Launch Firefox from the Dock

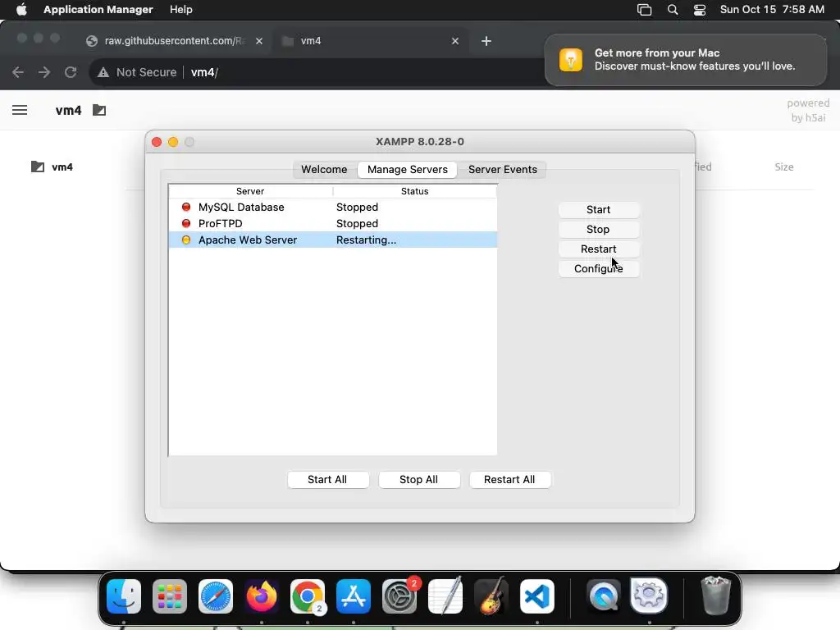tap(262, 596)
